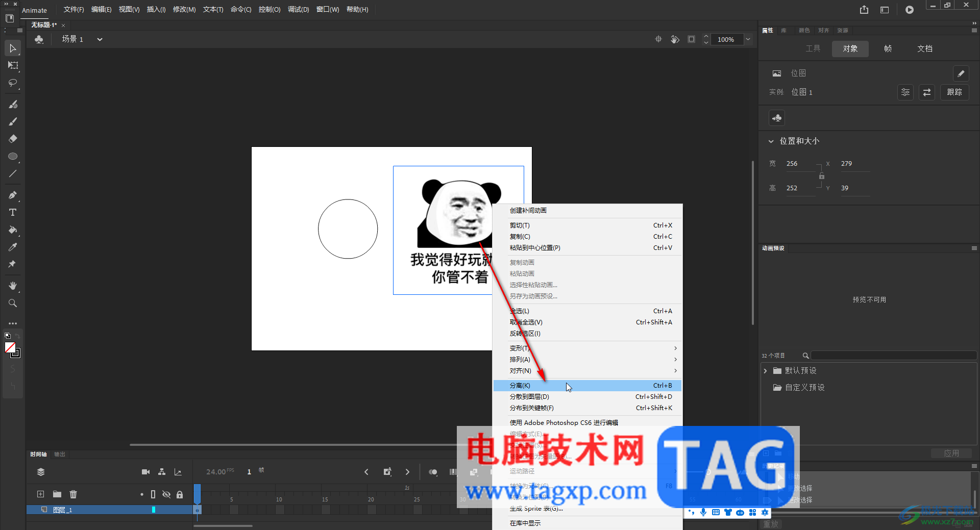Add a new layer in timeline
Screen dimensions: 980x530
tap(40, 494)
